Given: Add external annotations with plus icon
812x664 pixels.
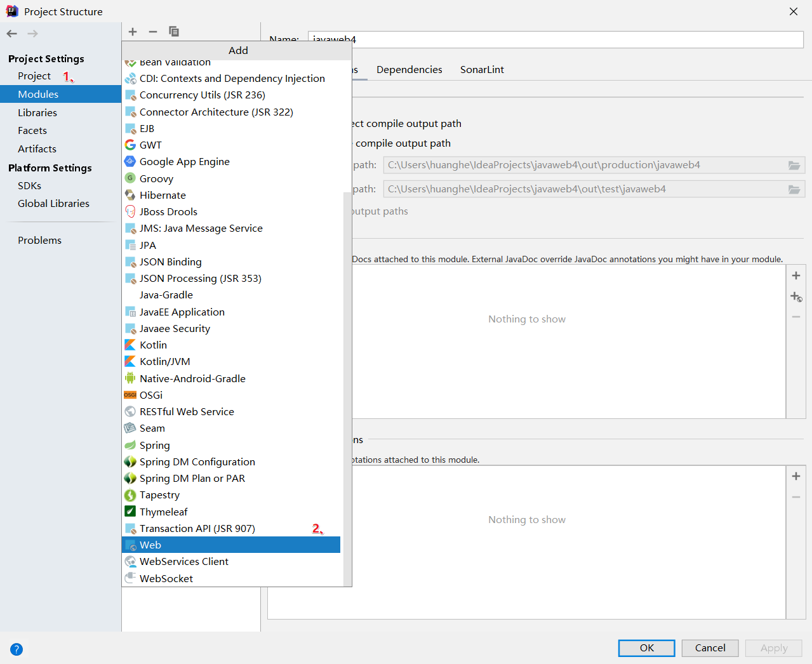Looking at the screenshot, I should click(x=796, y=476).
